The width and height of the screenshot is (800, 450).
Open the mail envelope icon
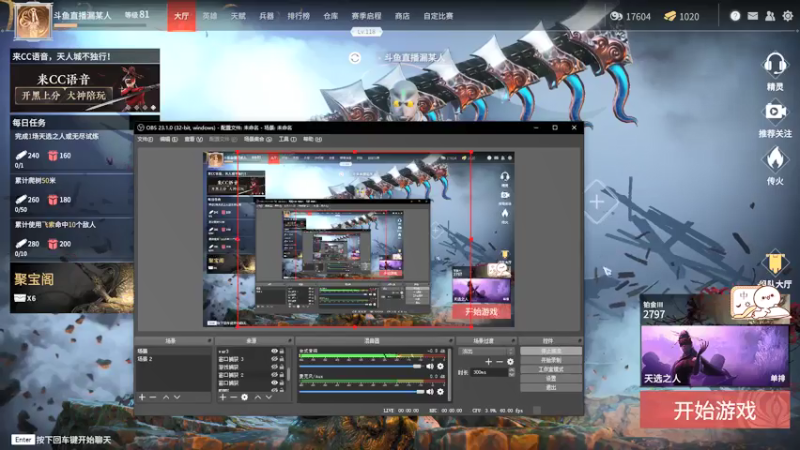tap(753, 16)
